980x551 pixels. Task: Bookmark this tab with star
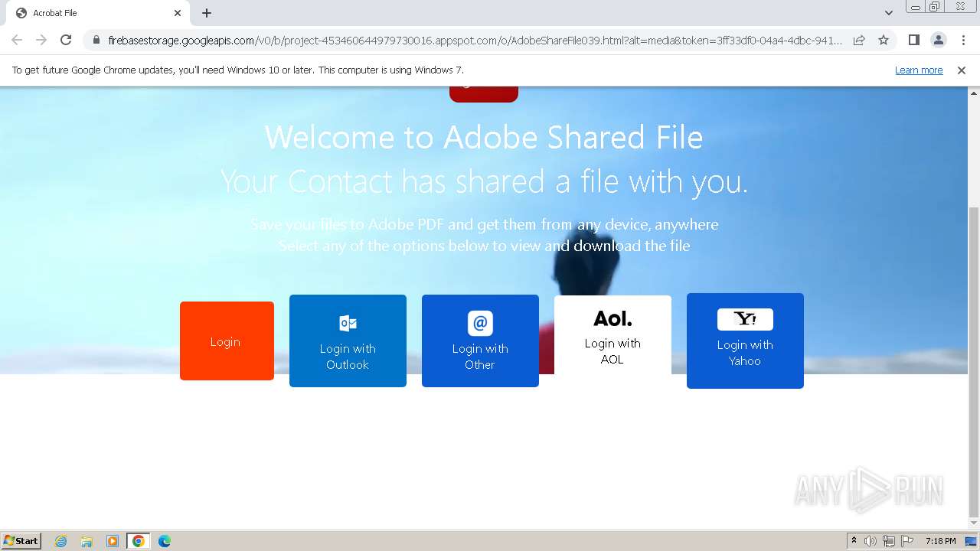884,40
